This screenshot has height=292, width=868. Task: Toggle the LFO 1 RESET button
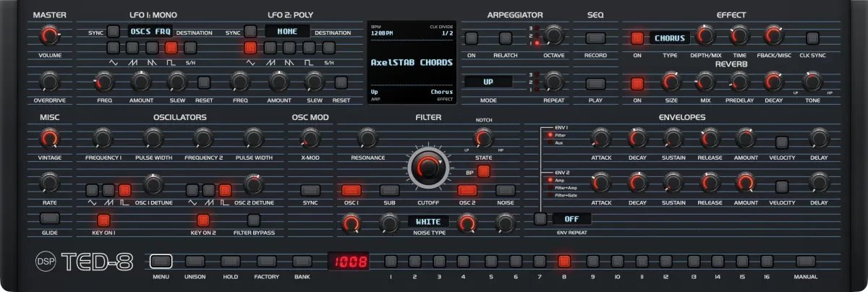pyautogui.click(x=204, y=82)
